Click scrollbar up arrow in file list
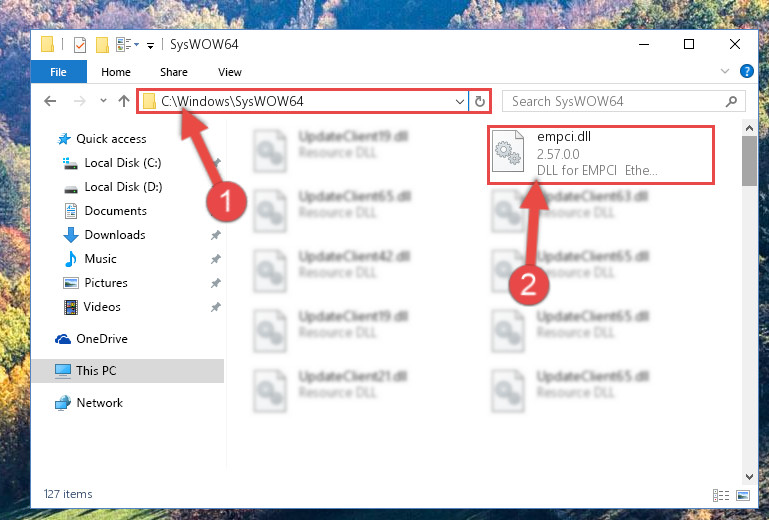 [749, 129]
